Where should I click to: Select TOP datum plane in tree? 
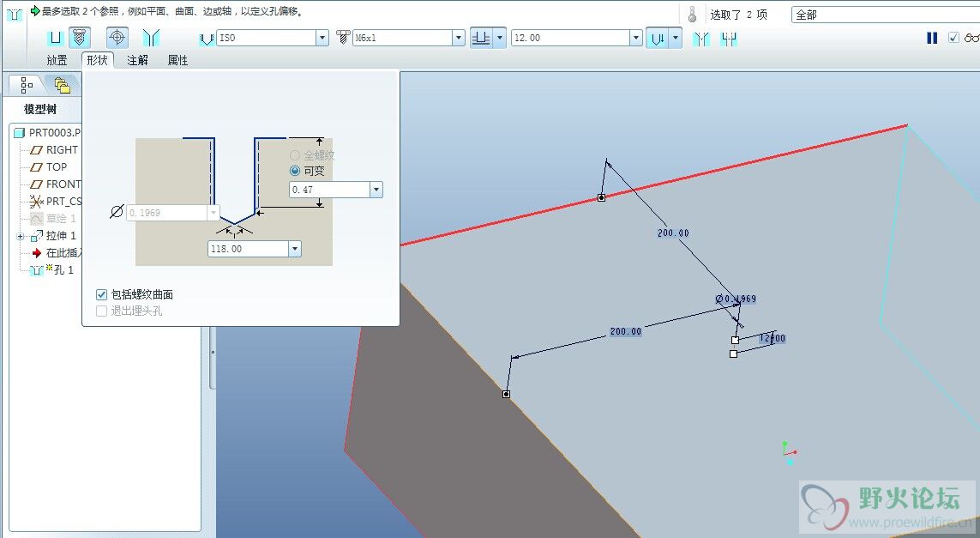pos(49,167)
